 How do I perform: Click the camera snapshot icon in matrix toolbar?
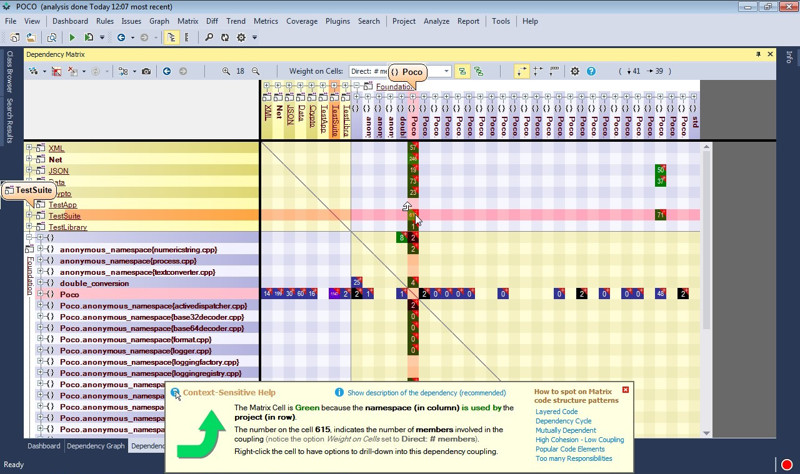146,71
